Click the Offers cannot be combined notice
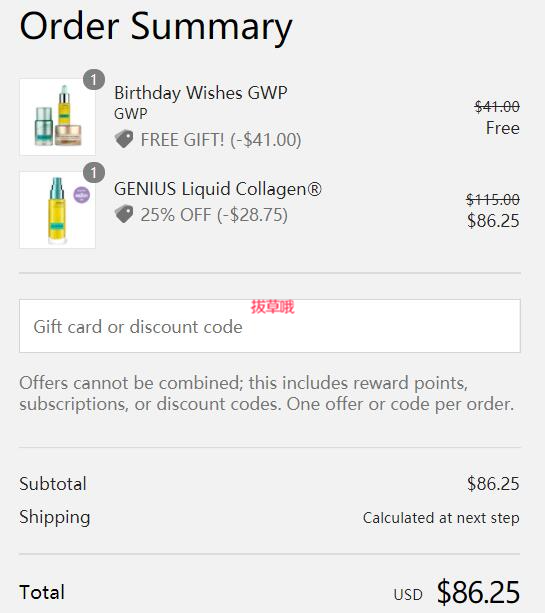This screenshot has height=613, width=545. [x=267, y=393]
